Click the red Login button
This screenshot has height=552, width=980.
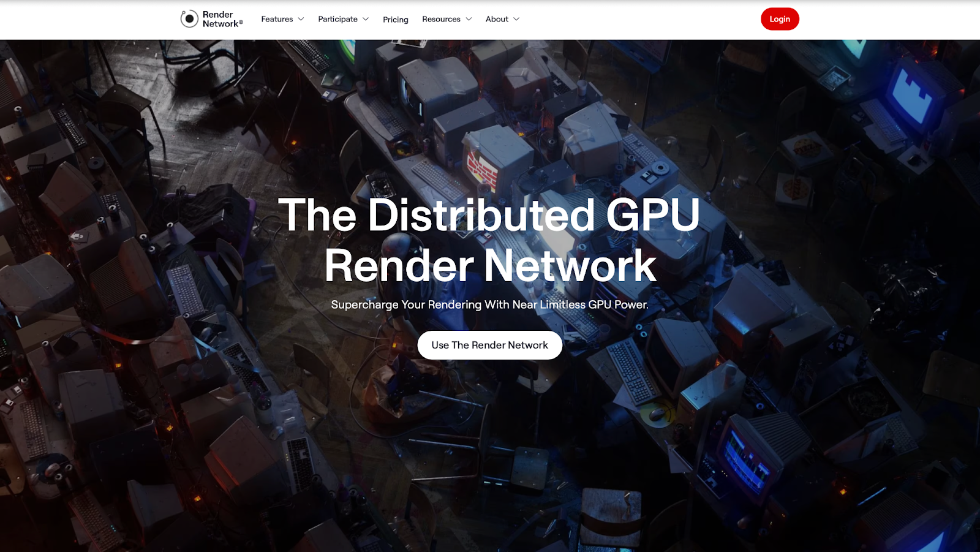[x=780, y=19]
